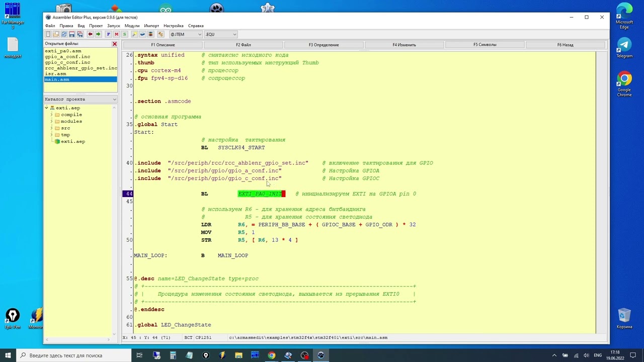Viewport: 644px width, 362px height.
Task: Click the F3 Определение button
Action: 324,45
